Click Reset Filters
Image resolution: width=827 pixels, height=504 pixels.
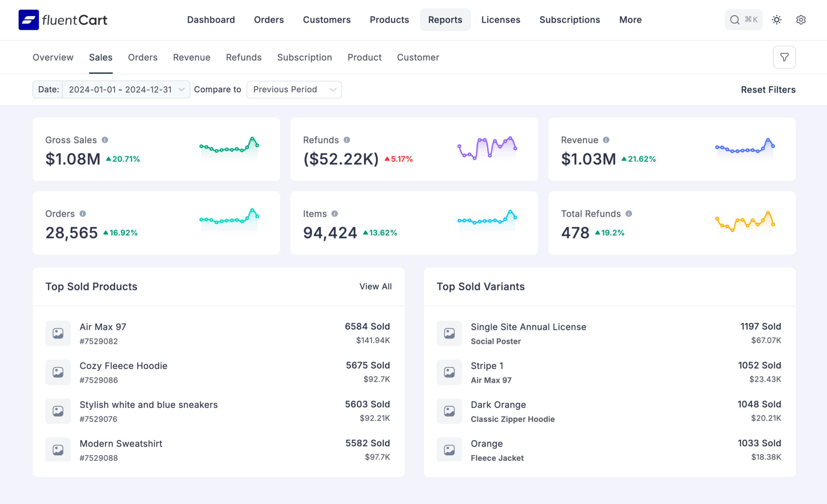click(x=768, y=89)
